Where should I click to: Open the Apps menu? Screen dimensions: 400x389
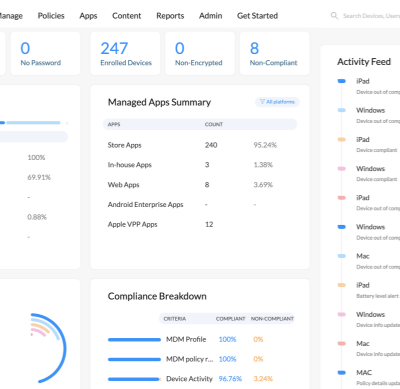click(88, 16)
